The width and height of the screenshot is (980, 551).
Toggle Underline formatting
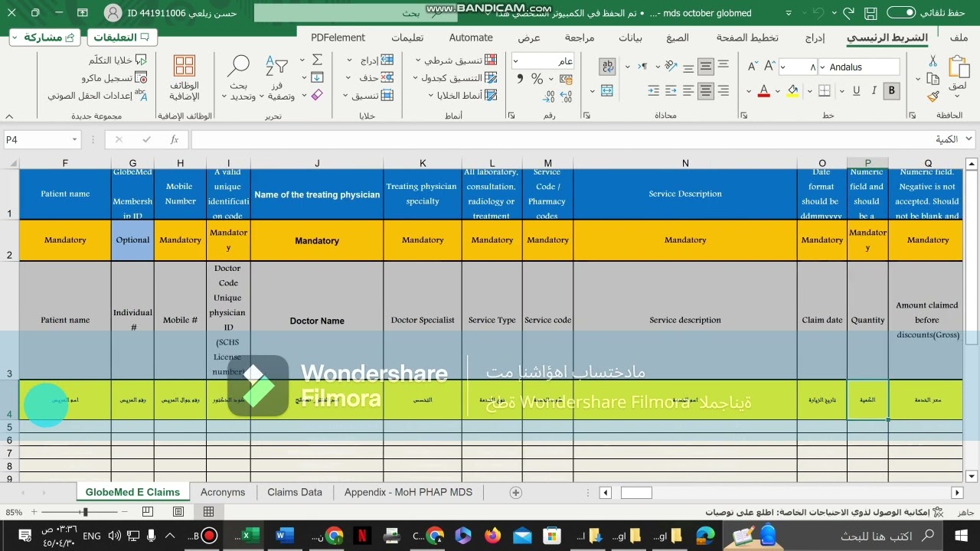[x=856, y=91]
